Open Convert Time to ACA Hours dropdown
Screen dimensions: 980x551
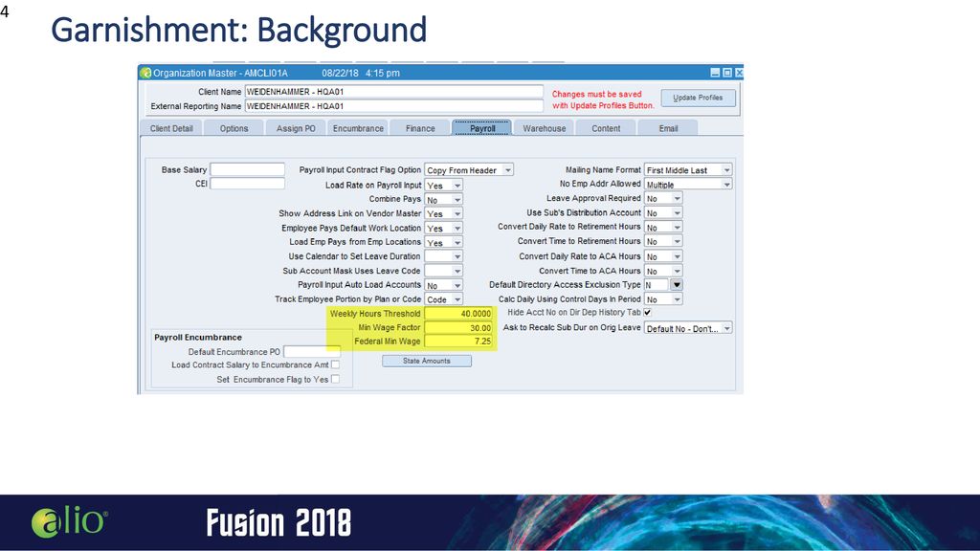(663, 271)
